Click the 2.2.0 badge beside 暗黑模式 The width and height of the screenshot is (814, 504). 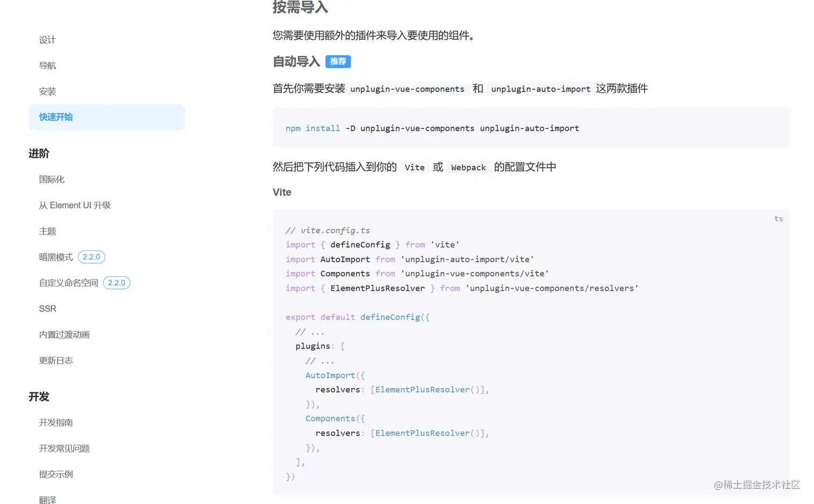(92, 257)
